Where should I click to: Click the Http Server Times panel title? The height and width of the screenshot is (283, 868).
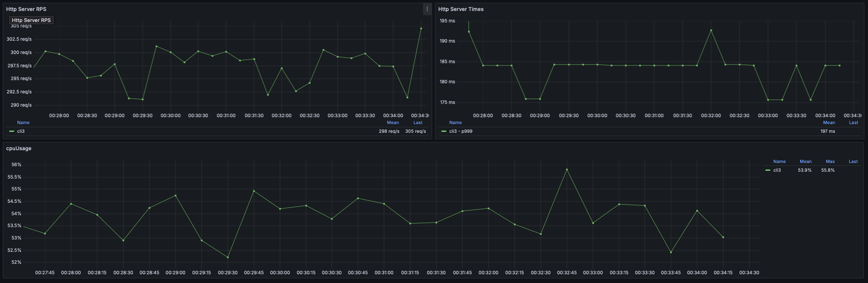tap(461, 9)
